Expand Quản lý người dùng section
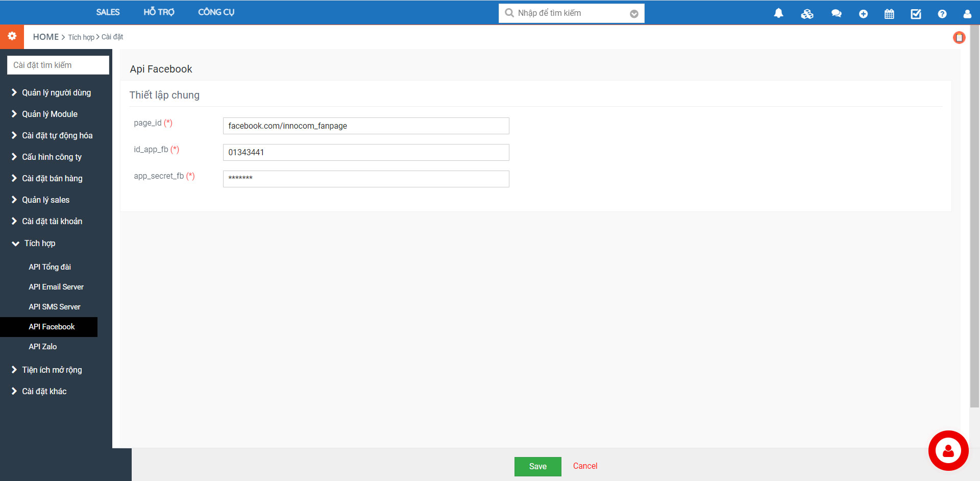Screen dimensions: 980x481 tap(51, 92)
